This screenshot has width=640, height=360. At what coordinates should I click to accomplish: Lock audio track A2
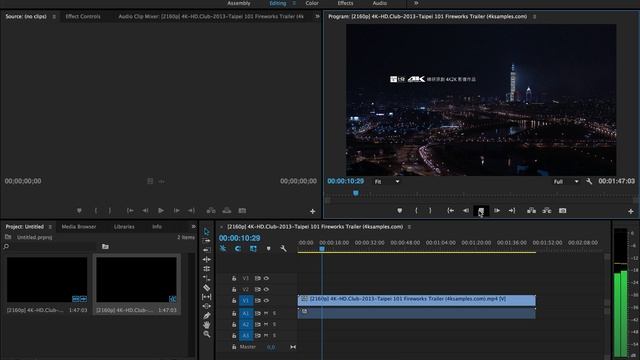(234, 324)
